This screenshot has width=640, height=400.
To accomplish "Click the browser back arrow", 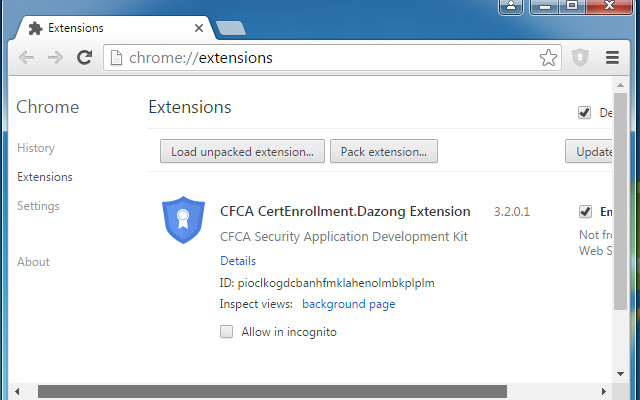I will click(x=27, y=58).
